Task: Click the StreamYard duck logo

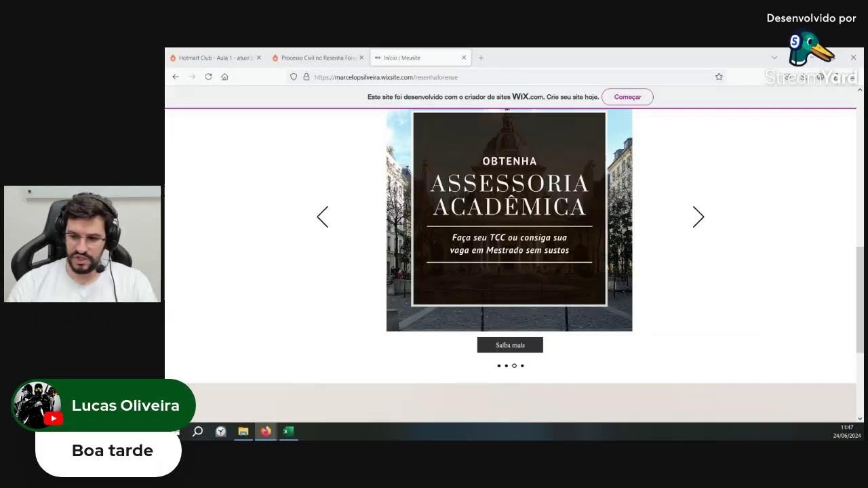Action: click(810, 49)
